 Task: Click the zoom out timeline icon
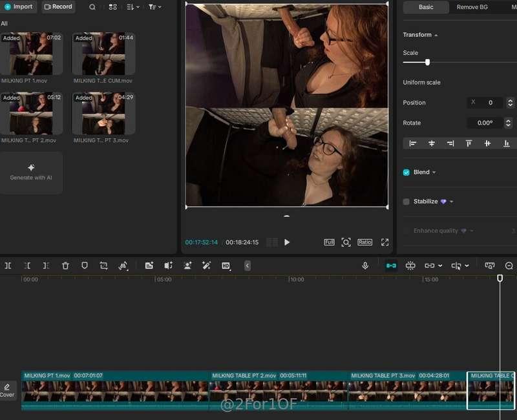click(509, 266)
